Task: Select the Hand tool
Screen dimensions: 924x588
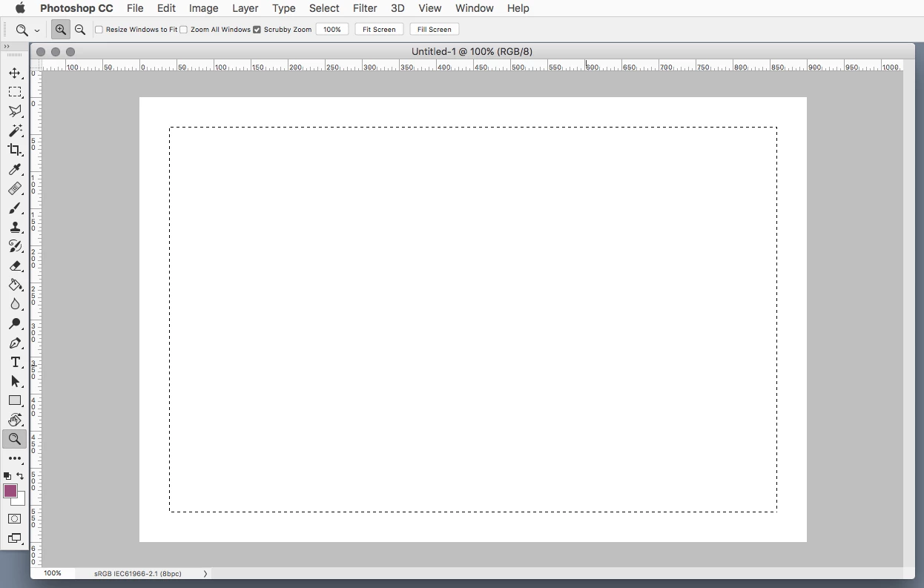Action: (x=14, y=420)
